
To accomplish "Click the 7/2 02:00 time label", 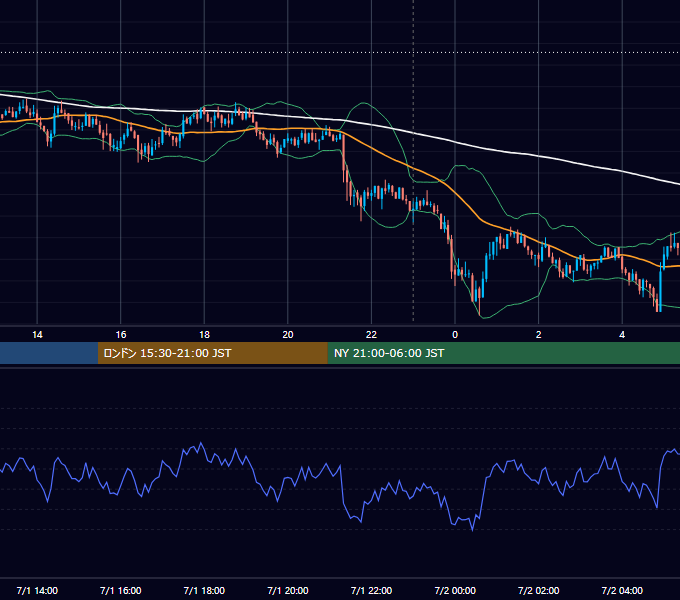I will coord(538,590).
